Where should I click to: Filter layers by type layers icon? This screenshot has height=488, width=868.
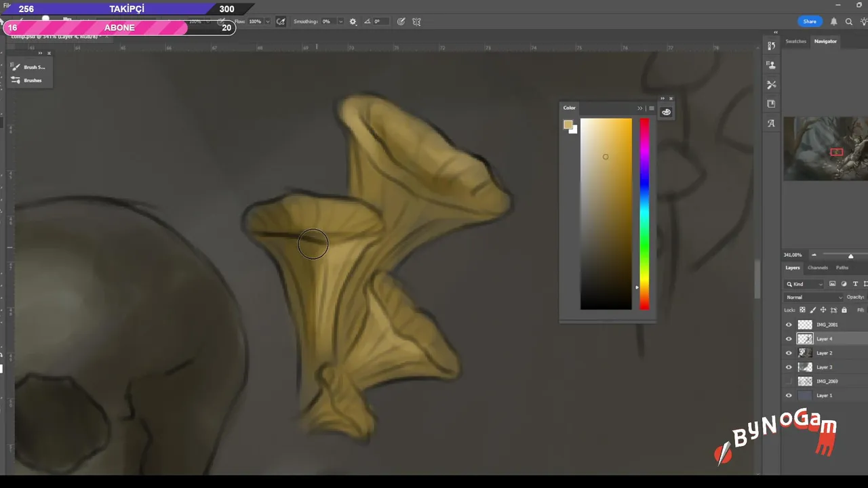pyautogui.click(x=855, y=284)
